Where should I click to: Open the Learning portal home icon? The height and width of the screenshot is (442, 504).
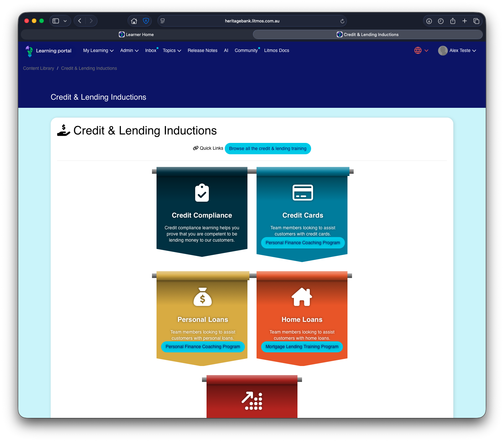pyautogui.click(x=29, y=51)
